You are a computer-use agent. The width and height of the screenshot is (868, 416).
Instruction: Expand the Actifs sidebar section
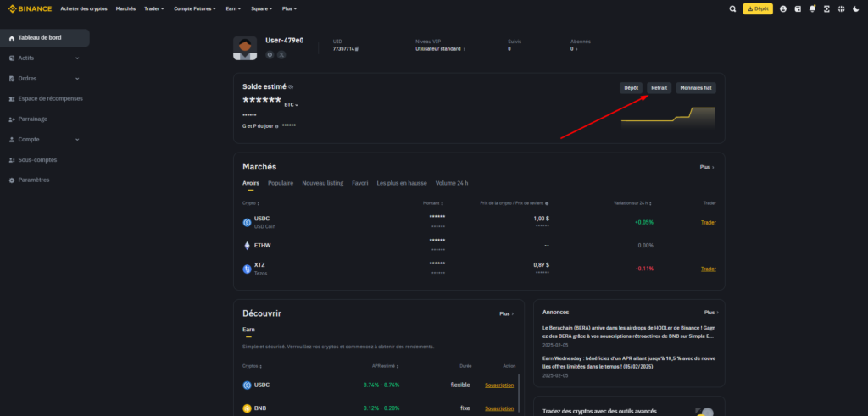click(77, 58)
